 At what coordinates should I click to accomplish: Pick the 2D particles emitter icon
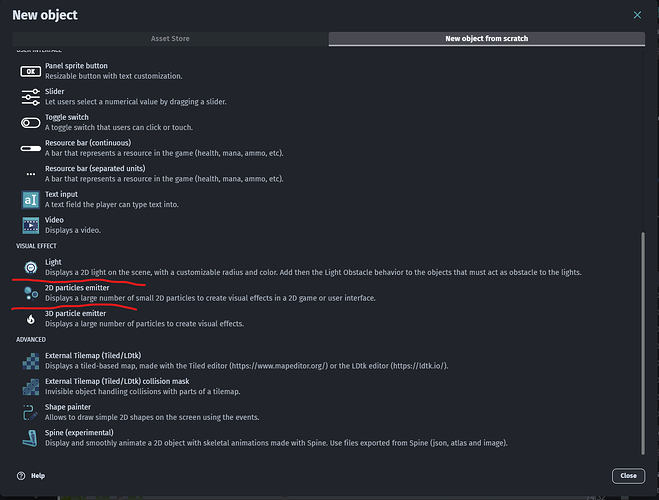[30, 293]
